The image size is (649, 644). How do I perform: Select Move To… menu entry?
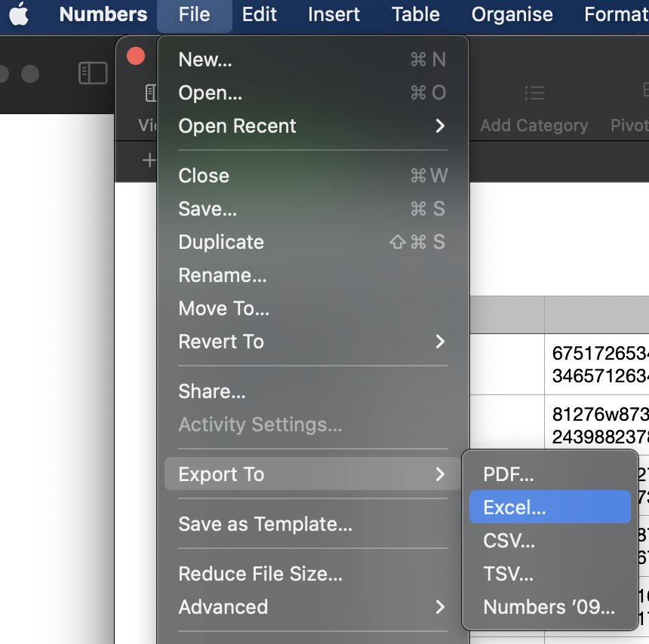[x=313, y=308]
